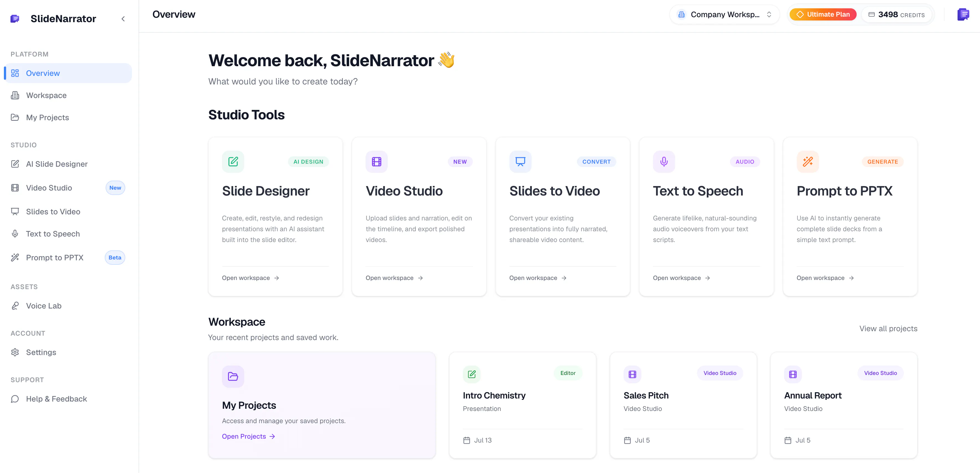Image resolution: width=980 pixels, height=473 pixels.
Task: Click the GENERATE tag on Prompt to PPTX
Action: 882,162
